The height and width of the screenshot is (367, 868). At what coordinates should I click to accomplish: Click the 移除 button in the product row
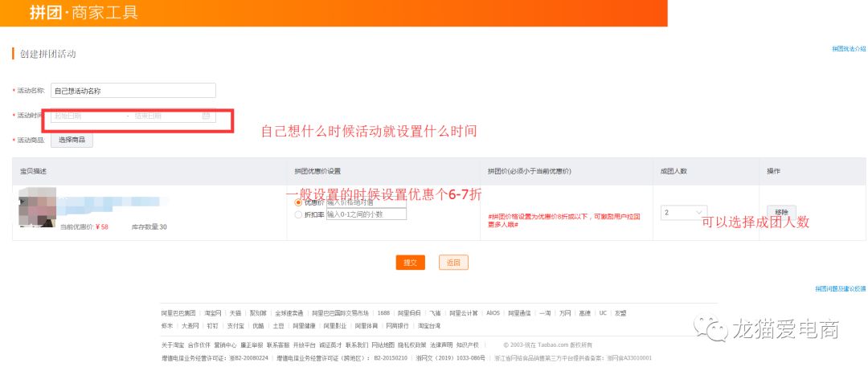coord(781,212)
